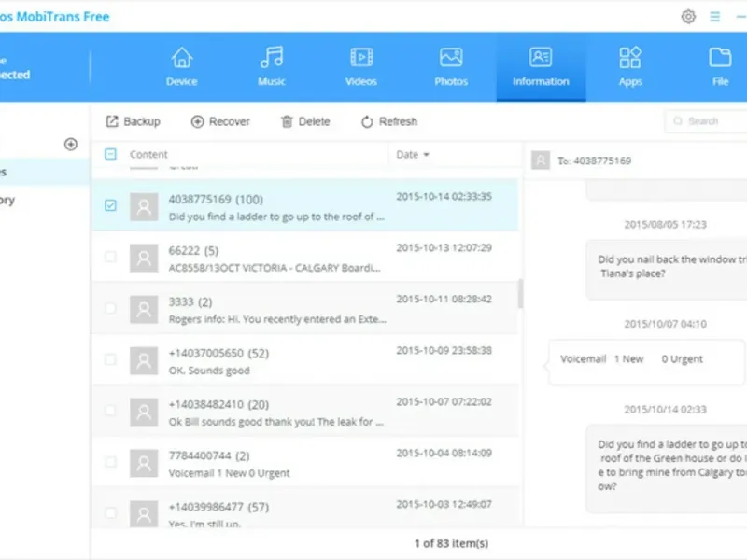The height and width of the screenshot is (560, 747).
Task: Click the Content column header
Action: click(148, 154)
